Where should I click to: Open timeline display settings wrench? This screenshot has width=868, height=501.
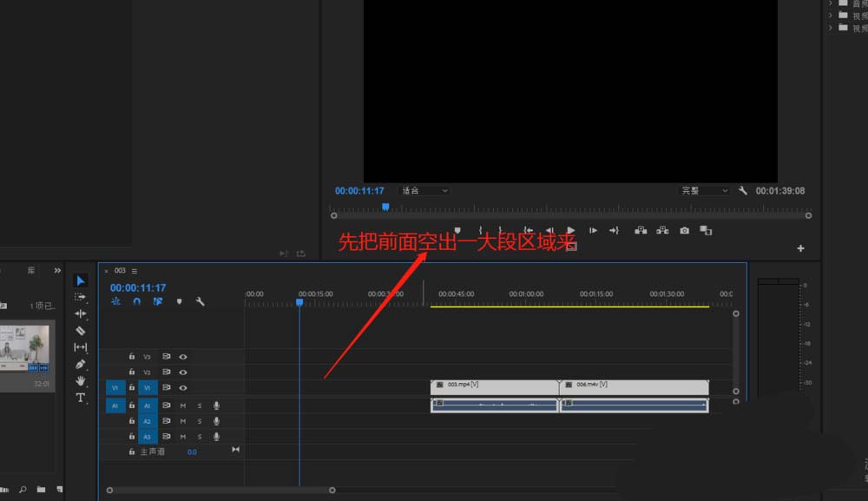[x=201, y=301]
